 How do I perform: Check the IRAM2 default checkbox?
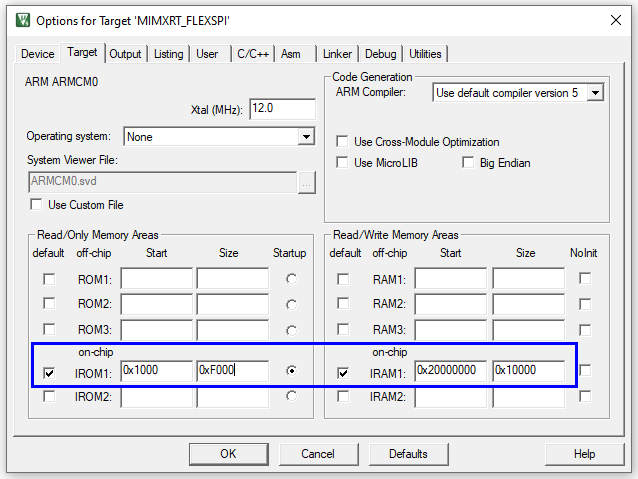click(x=343, y=396)
